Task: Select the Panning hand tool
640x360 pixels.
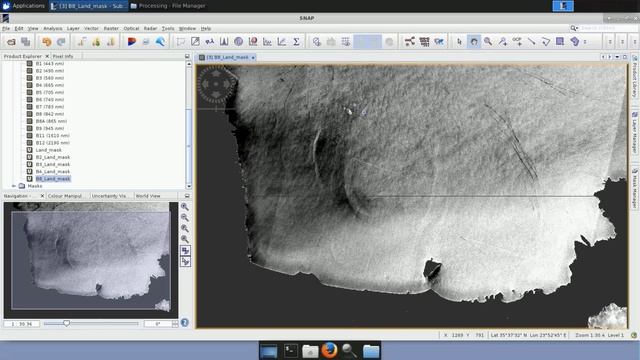Action: pos(474,42)
